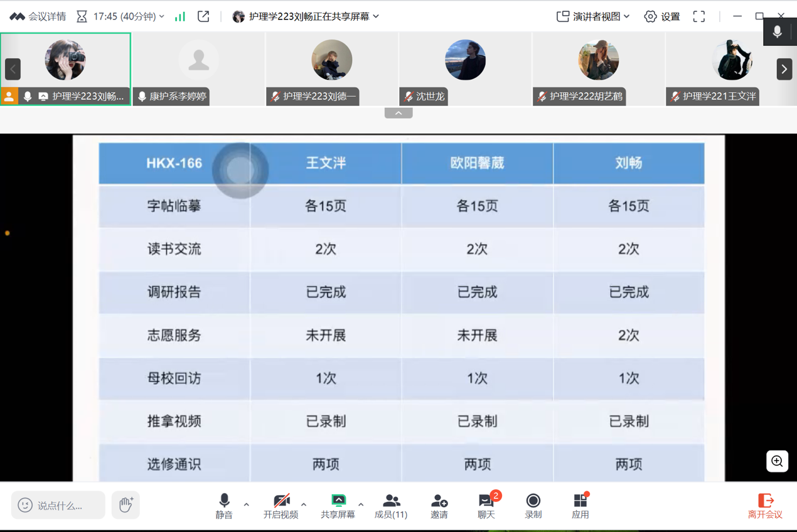
Task: Click the 说点什么 message input field
Action: coord(58,505)
